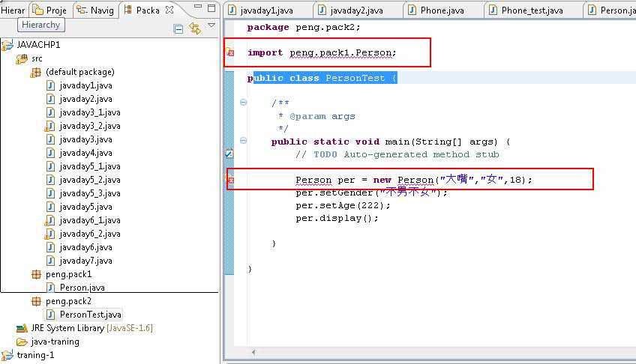Select the peng.pack2 package
This screenshot has height=364, width=636.
68,301
